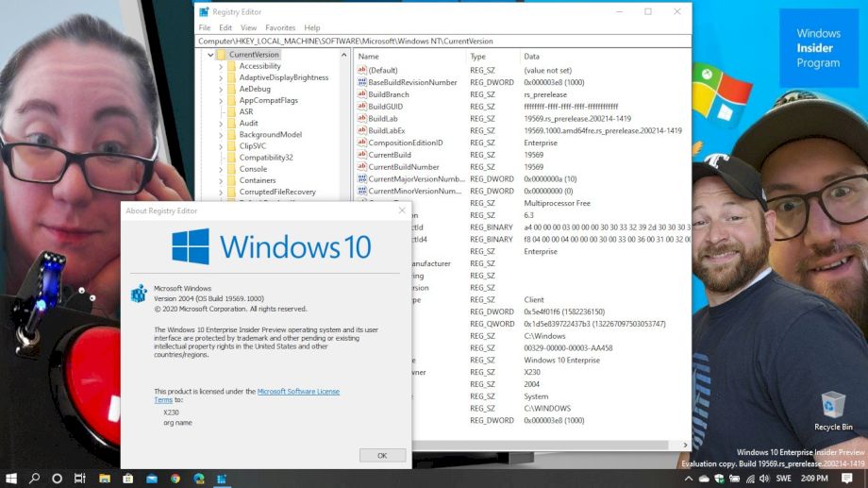Expand the BackgroundModel key
Screen dimensions: 868x488
tap(221, 135)
